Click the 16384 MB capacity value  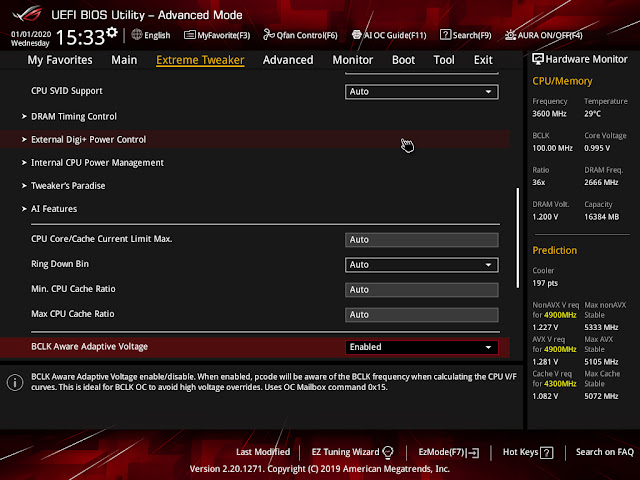[602, 217]
